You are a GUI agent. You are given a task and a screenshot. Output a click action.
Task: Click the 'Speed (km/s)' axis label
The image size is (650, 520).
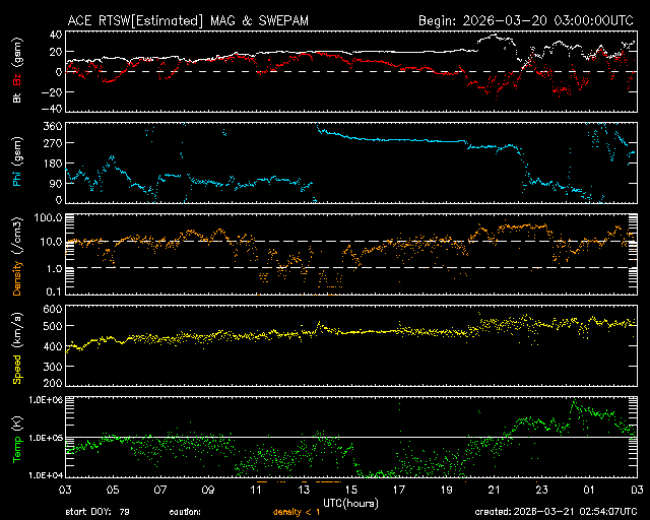[x=17, y=348]
